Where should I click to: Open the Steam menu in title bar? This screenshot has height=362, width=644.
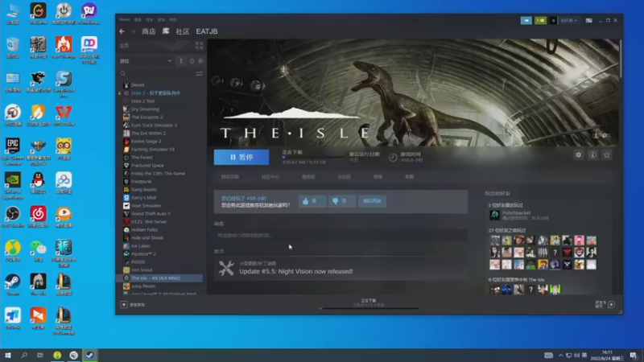pyautogui.click(x=124, y=19)
